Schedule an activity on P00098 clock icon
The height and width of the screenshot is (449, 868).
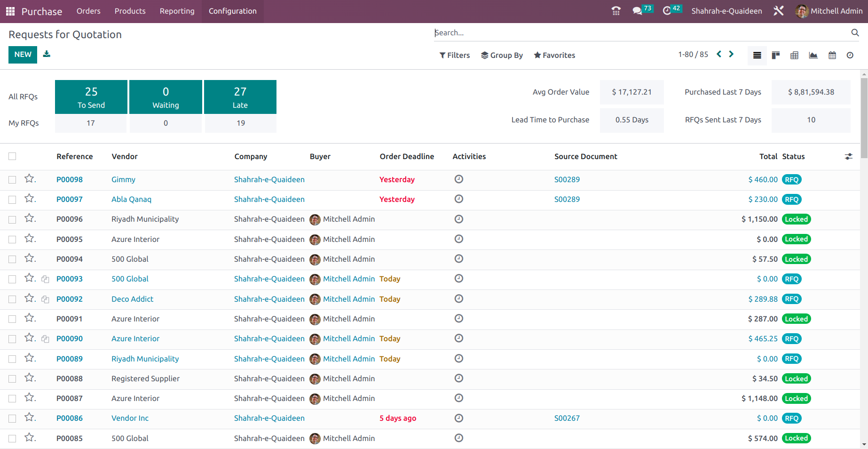[x=459, y=179]
